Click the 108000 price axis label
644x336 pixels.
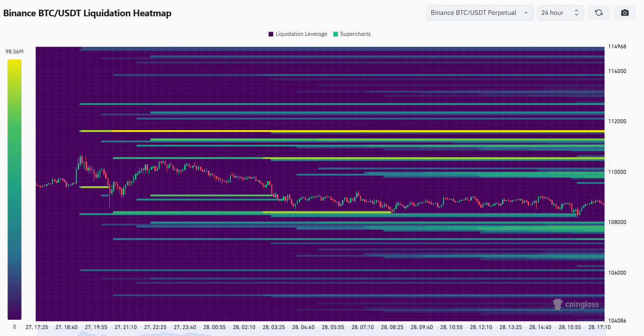[x=617, y=222]
